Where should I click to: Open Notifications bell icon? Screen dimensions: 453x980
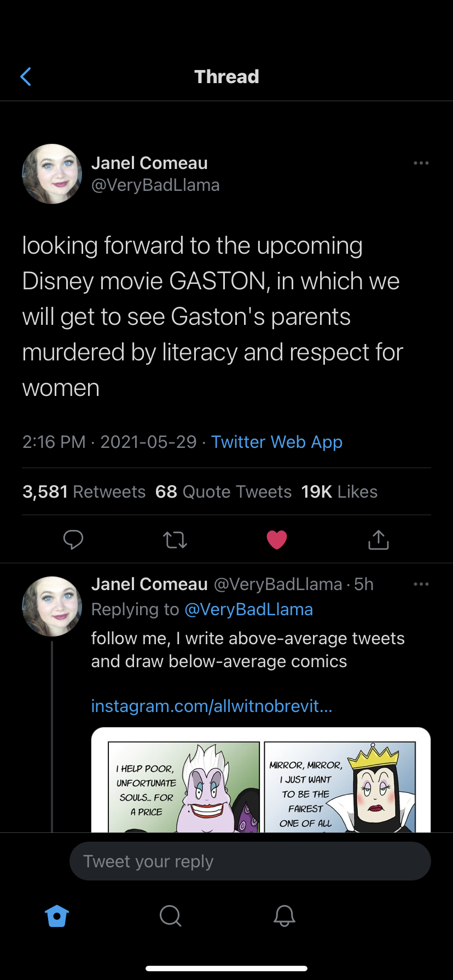(284, 915)
